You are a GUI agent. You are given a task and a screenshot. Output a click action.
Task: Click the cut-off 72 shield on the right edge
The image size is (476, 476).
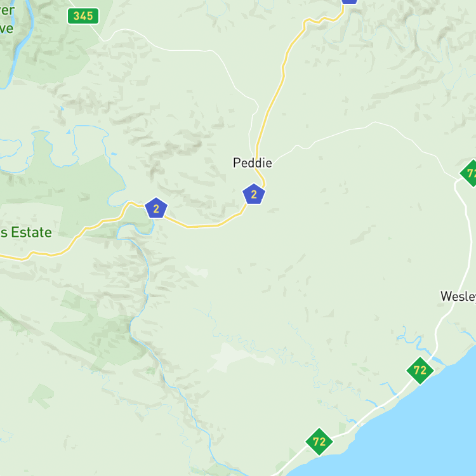click(469, 173)
